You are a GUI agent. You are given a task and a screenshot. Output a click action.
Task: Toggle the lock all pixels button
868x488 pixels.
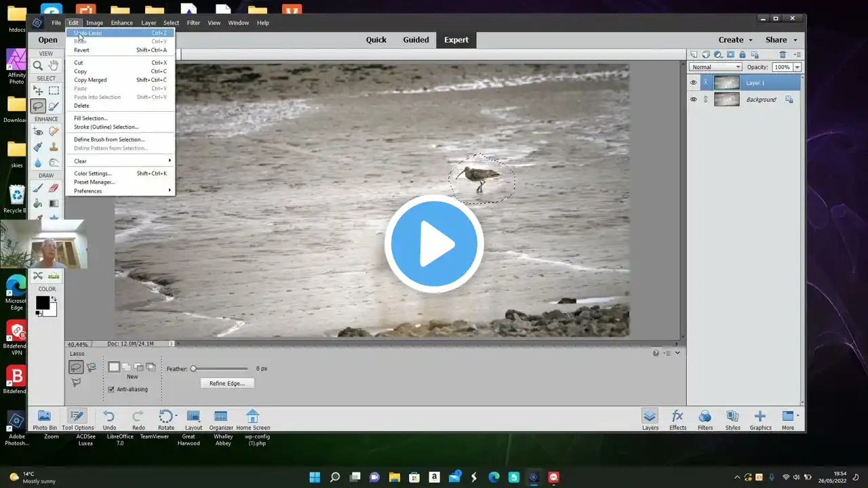[x=743, y=55]
